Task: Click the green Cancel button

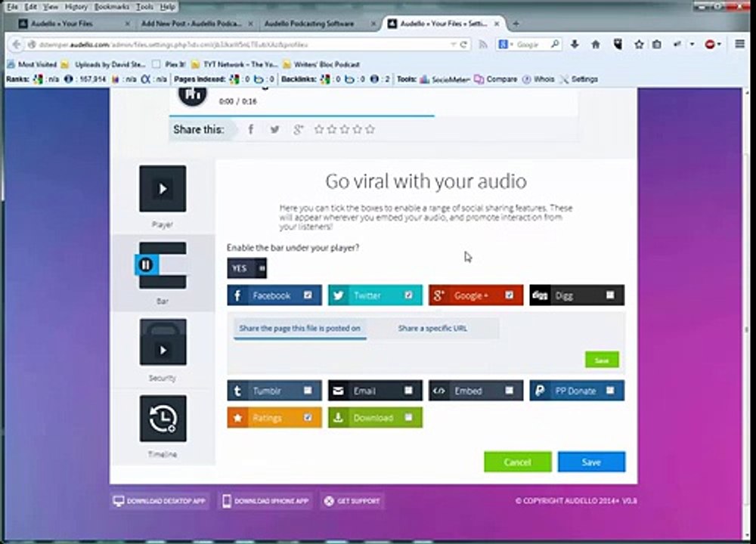Action: coord(518,462)
